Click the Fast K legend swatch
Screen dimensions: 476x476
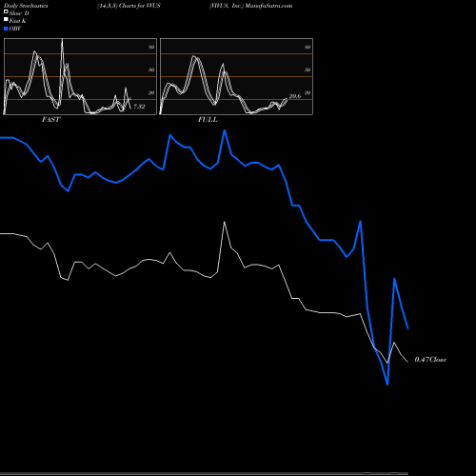click(x=6, y=19)
